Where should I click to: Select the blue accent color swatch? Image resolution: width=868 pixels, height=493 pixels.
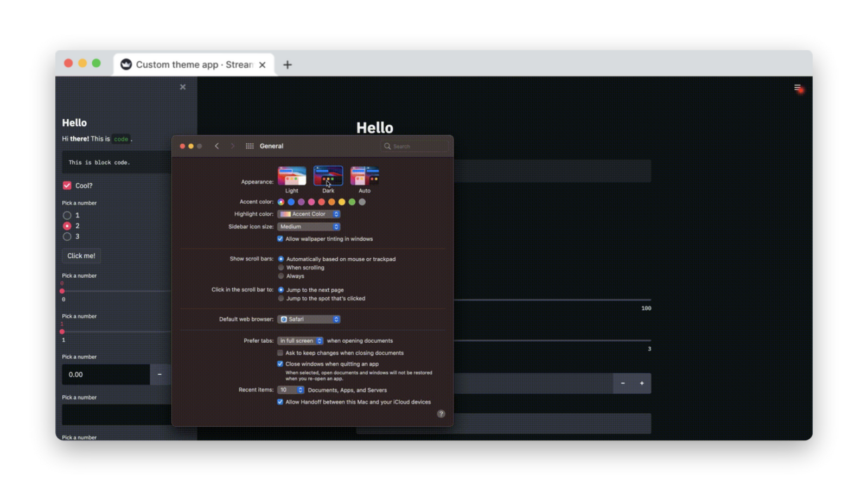pos(291,201)
